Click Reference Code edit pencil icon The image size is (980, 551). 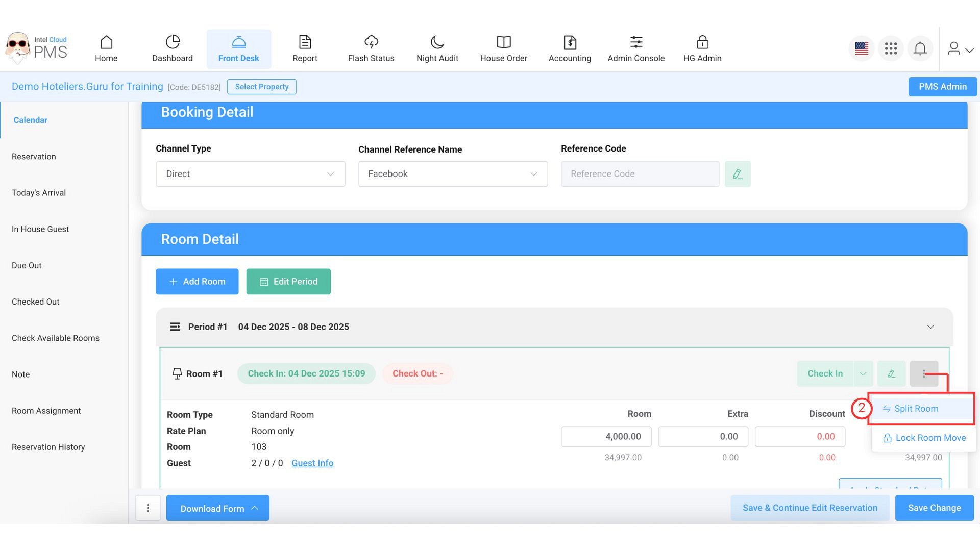coord(737,174)
